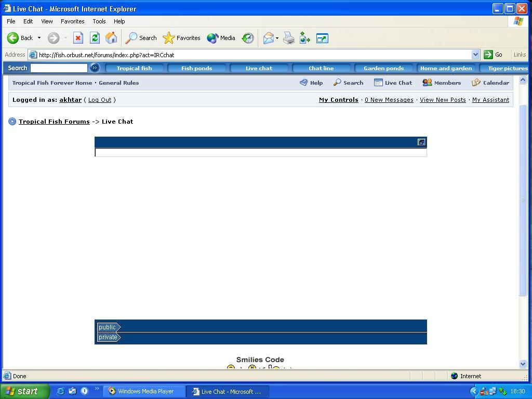Screen dimensions: 532x399
Task: Open the History toolbar icon
Action: click(248, 38)
